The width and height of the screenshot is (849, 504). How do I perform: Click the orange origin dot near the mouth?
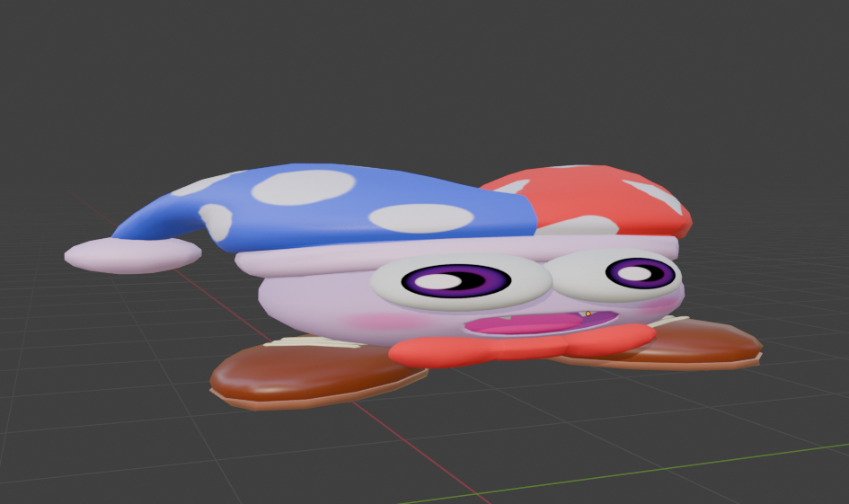coord(588,314)
